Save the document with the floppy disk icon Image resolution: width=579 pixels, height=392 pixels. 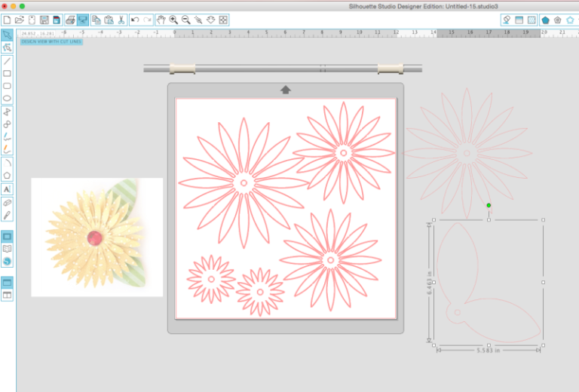pyautogui.click(x=44, y=19)
